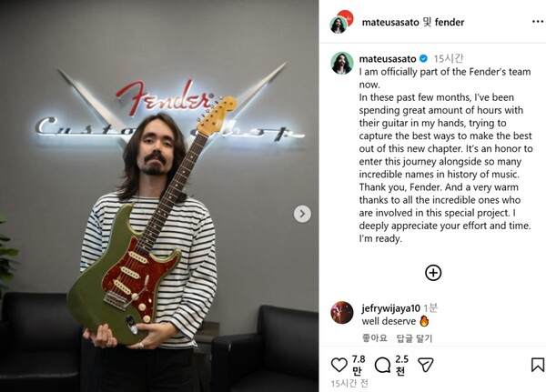Visit jefrywijaya10 profile from comment

coord(390,308)
